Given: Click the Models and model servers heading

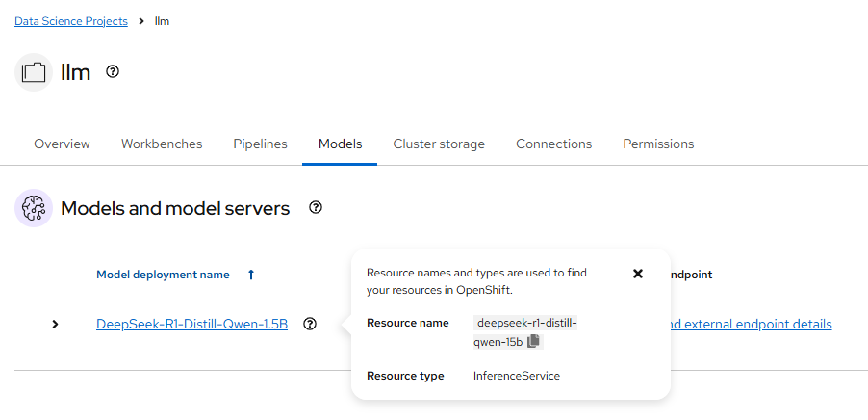Looking at the screenshot, I should point(175,208).
